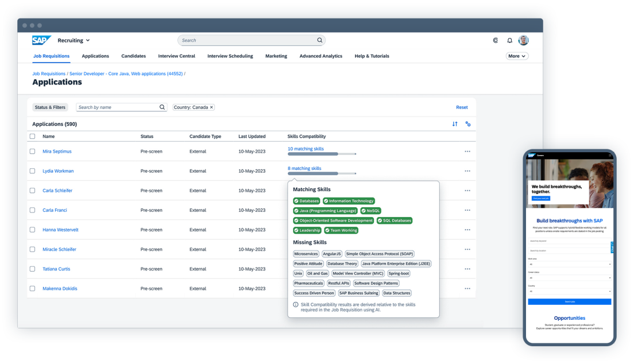Click the magnifier in the top search bar
Screen dimensions: 634x364
pyautogui.click(x=319, y=40)
